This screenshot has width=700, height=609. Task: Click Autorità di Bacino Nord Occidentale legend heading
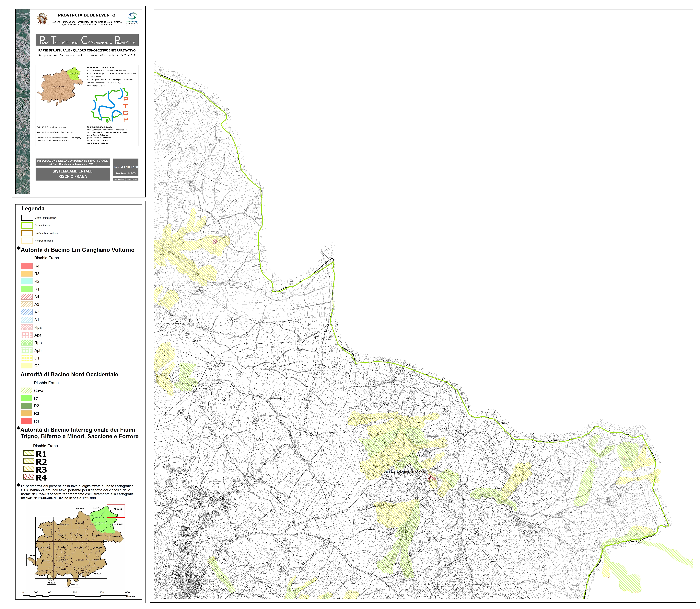tap(69, 374)
